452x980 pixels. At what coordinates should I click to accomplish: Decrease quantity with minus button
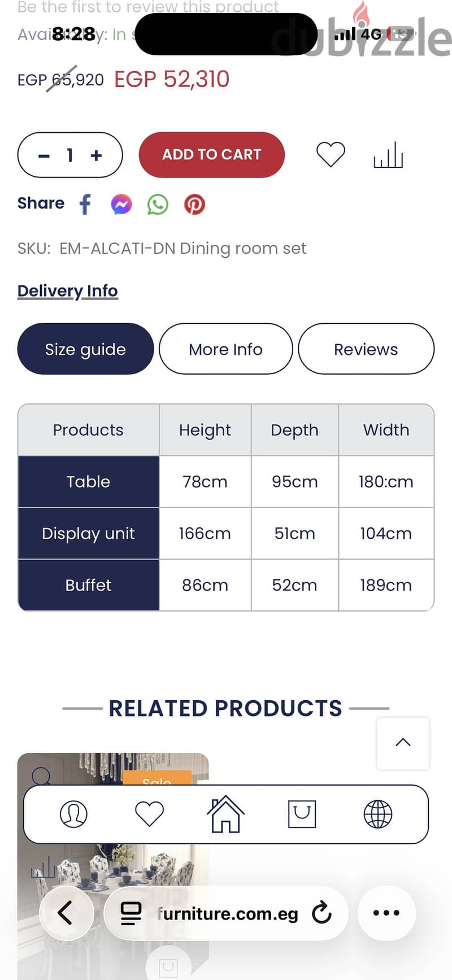click(44, 155)
